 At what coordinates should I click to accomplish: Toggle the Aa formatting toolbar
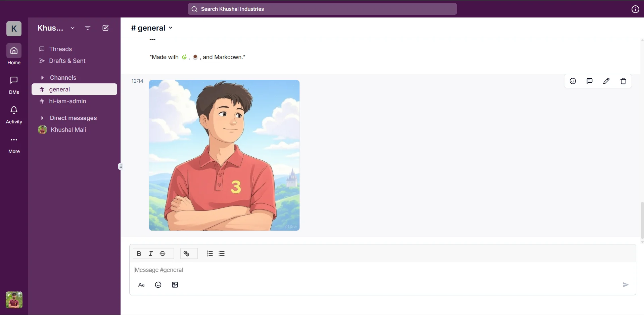tap(142, 285)
